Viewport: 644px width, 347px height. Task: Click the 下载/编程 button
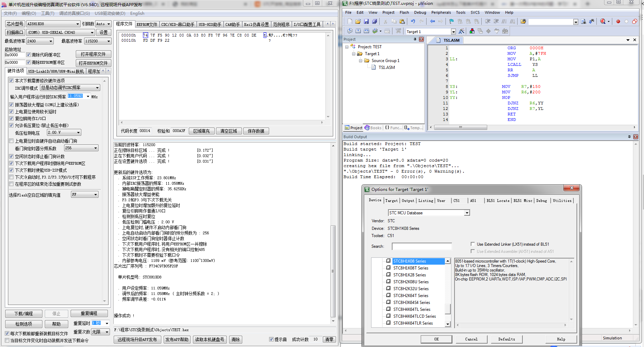coord(24,314)
